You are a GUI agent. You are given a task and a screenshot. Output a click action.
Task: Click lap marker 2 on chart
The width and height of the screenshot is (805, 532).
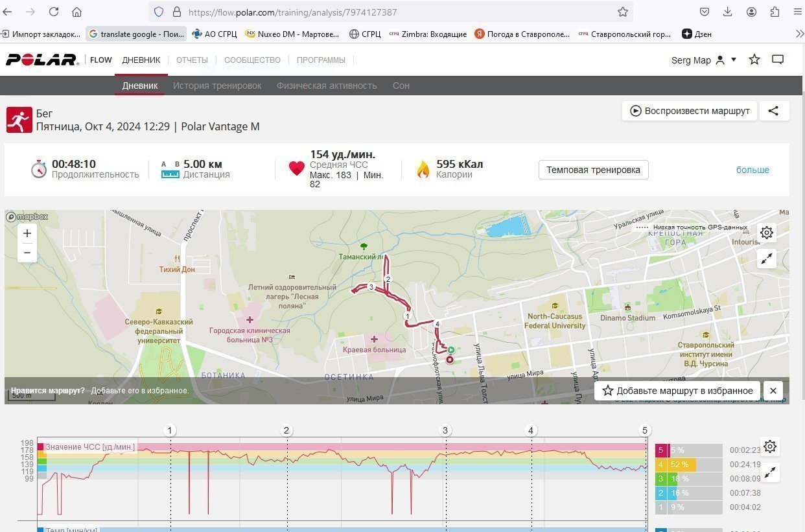tap(286, 430)
